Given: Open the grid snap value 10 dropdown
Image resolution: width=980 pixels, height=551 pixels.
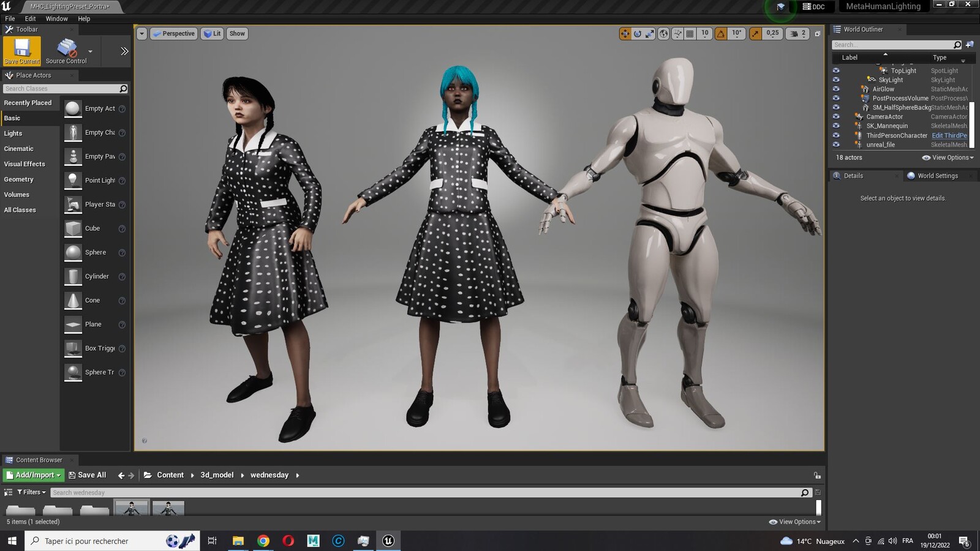Looking at the screenshot, I should coord(705,34).
